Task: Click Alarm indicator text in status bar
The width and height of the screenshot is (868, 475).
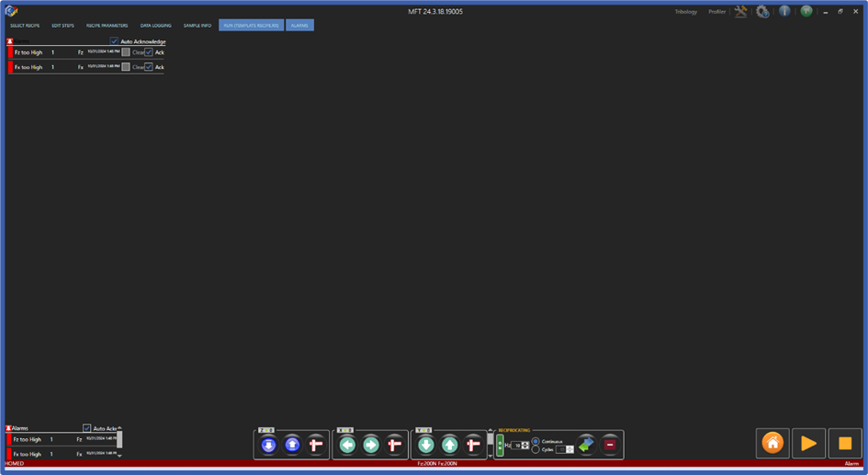Action: pos(851,463)
